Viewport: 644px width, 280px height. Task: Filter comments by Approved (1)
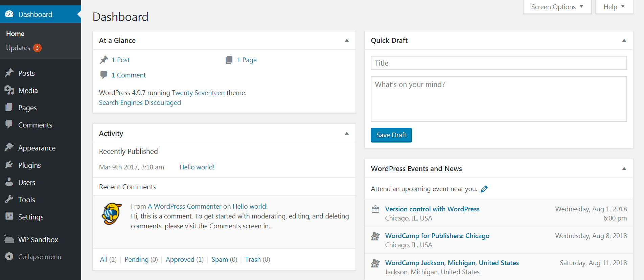185,259
